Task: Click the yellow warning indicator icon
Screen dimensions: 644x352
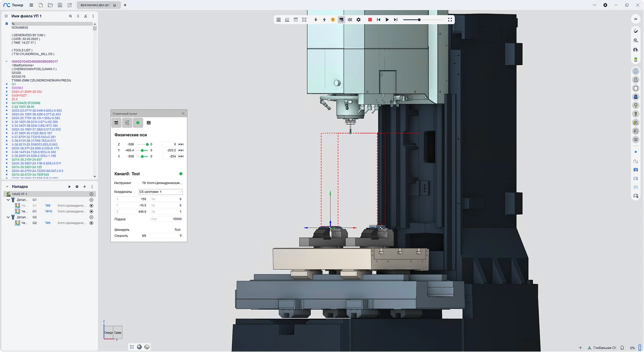Action: tap(333, 20)
